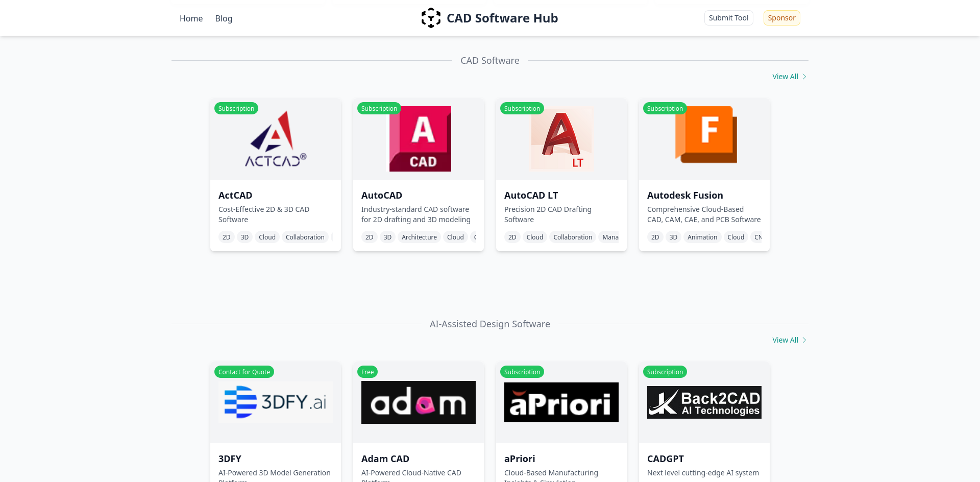Viewport: 980px width, 482px height.
Task: Select the Cloud tag on ActCAD card
Action: pyautogui.click(x=267, y=237)
